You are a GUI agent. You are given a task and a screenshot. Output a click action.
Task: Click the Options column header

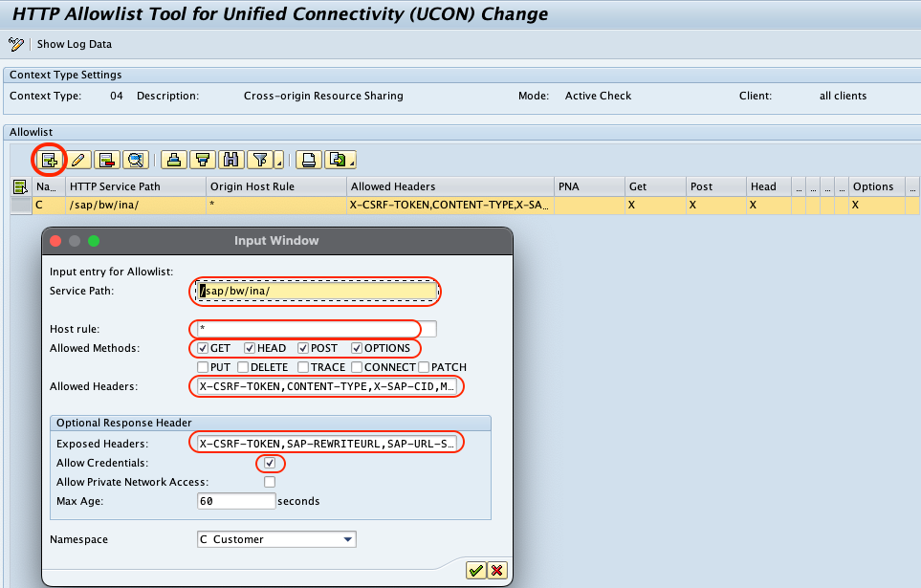pyautogui.click(x=876, y=186)
